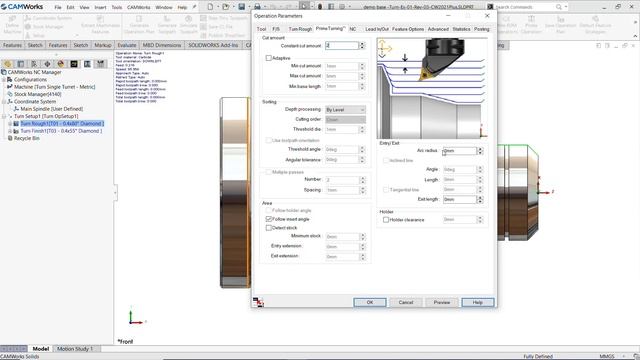Open the Cutting order dropdown
The image size is (640, 360).
[x=345, y=120]
